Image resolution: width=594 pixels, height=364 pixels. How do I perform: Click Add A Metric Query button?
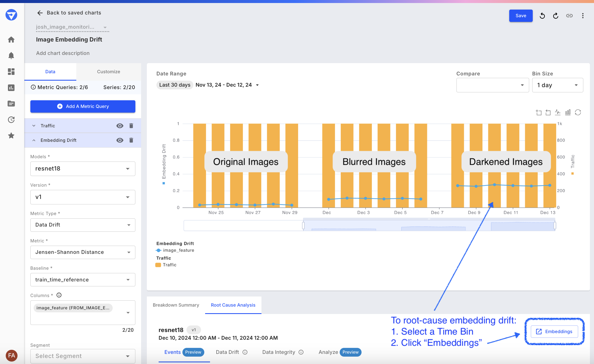(x=83, y=106)
